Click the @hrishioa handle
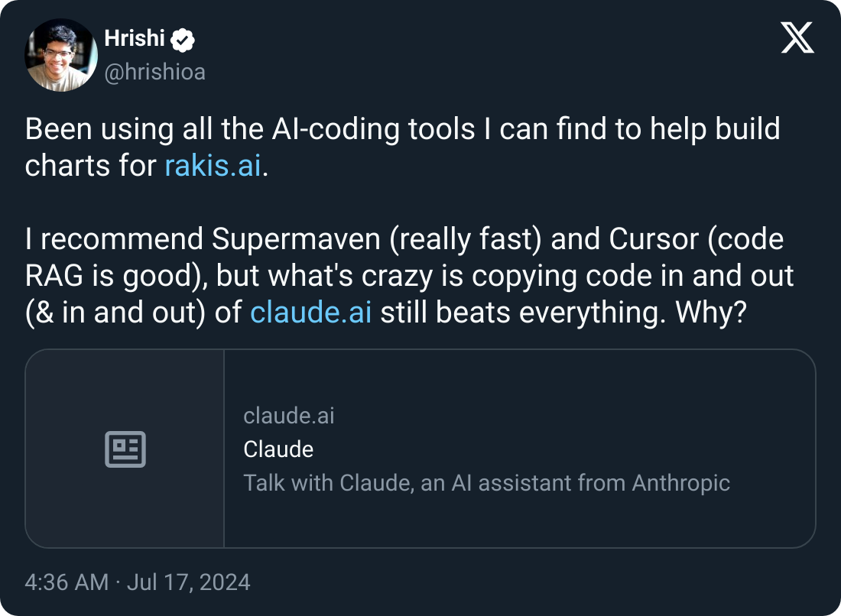Image resolution: width=841 pixels, height=616 pixels. click(154, 72)
